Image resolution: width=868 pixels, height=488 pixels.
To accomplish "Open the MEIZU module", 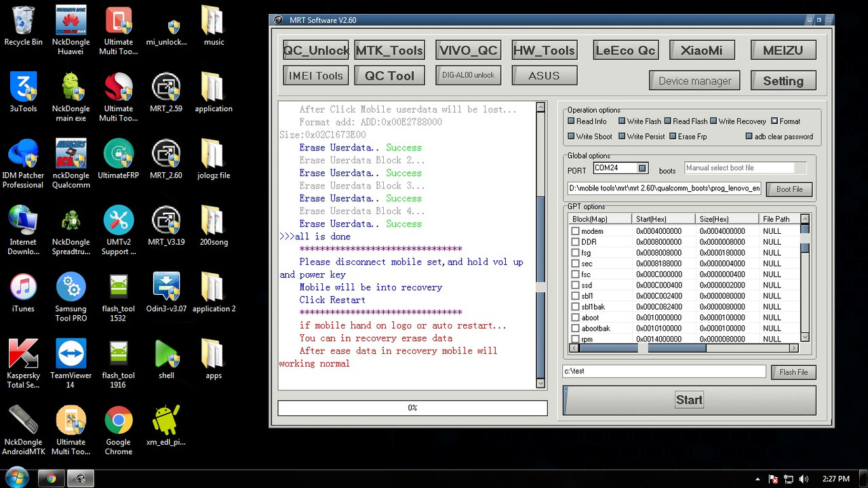I will pyautogui.click(x=783, y=50).
